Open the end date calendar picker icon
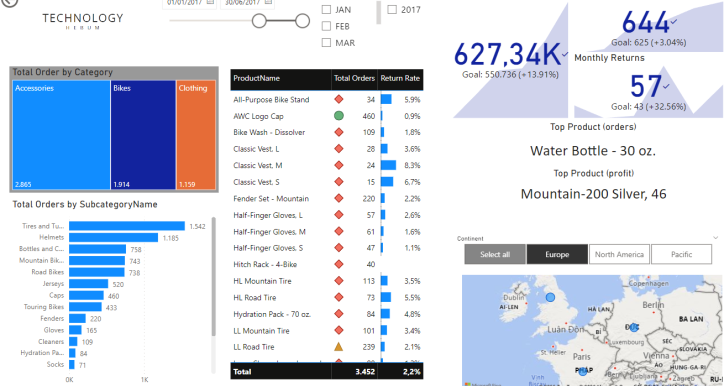The width and height of the screenshot is (724, 386). [268, 2]
